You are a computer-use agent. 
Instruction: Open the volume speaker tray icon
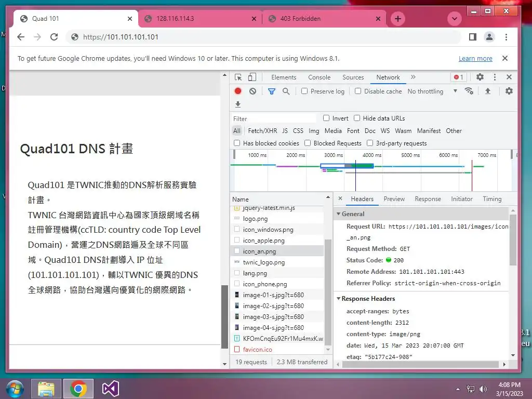(x=483, y=389)
